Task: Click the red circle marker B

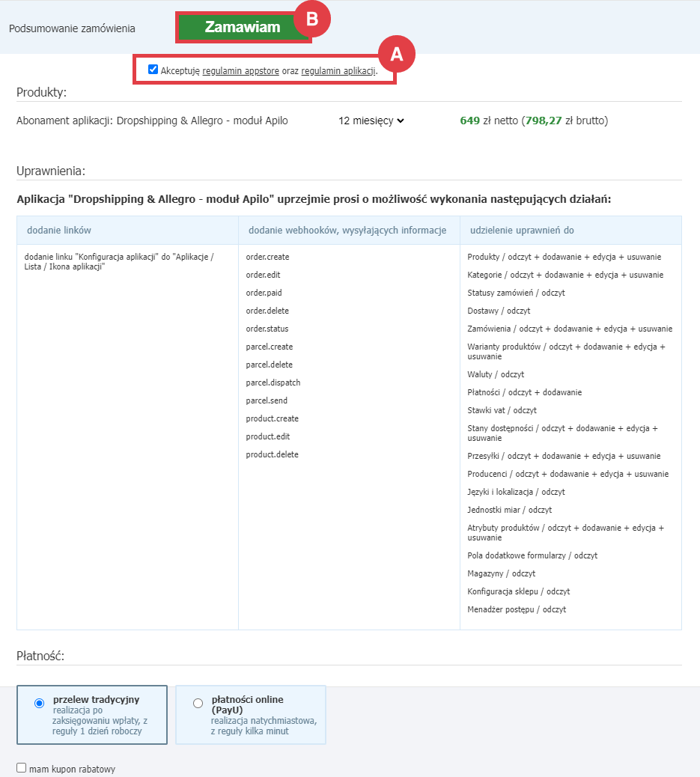Action: [x=312, y=19]
